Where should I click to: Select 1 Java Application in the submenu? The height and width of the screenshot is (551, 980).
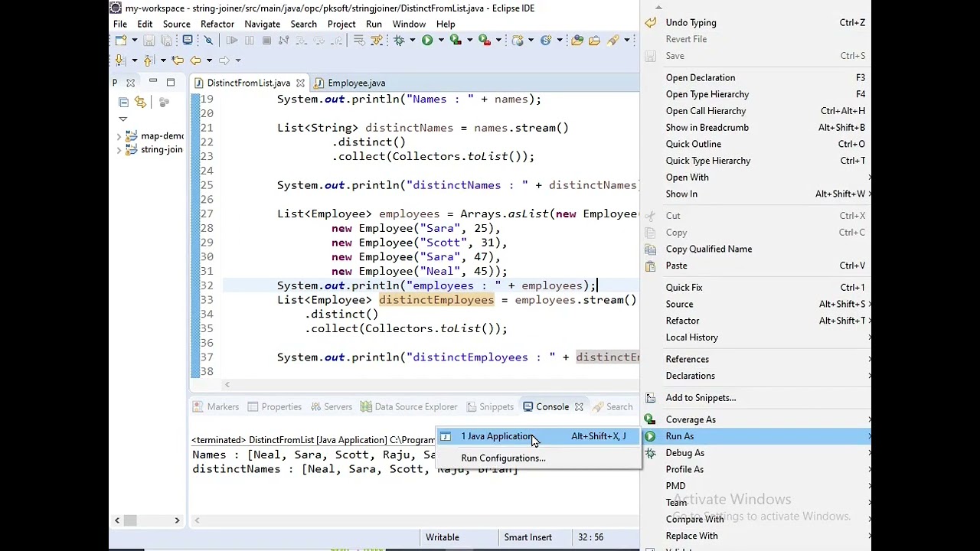coord(538,436)
